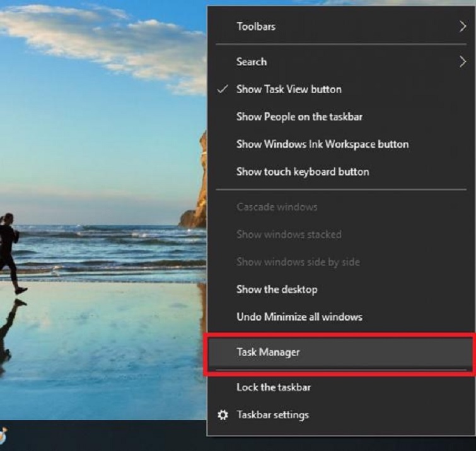The image size is (476, 451).
Task: Open the Toolbars menu entry
Action: (x=255, y=26)
